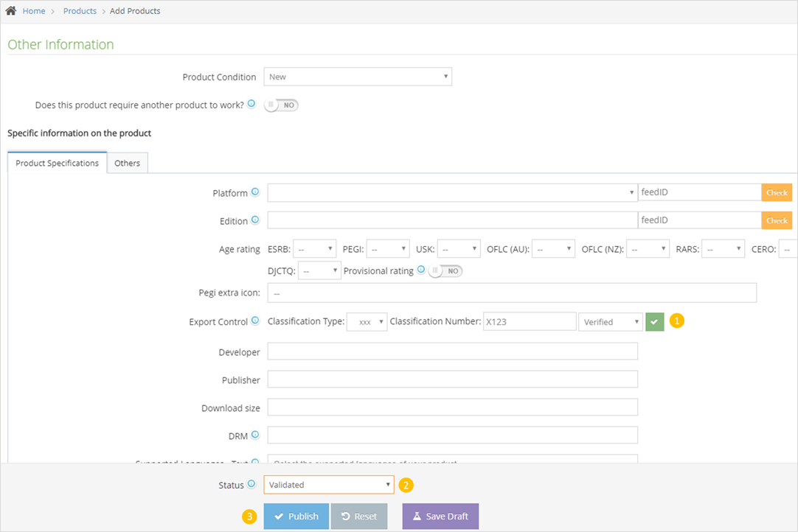Viewport: 798px width, 532px height.
Task: Expand the Status dropdown showing Validated
Action: click(x=329, y=485)
